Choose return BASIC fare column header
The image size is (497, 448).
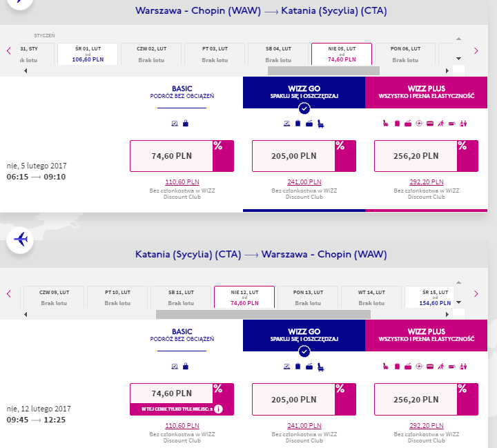[182, 335]
